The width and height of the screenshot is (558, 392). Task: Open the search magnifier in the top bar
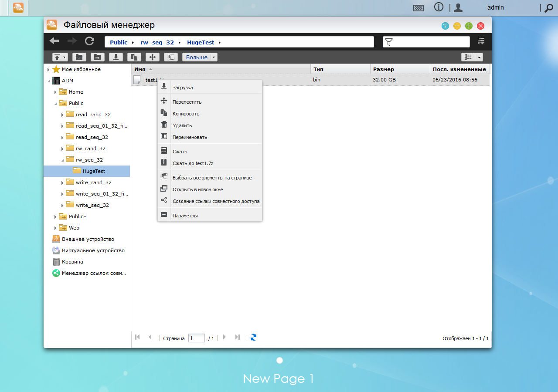[x=548, y=7]
